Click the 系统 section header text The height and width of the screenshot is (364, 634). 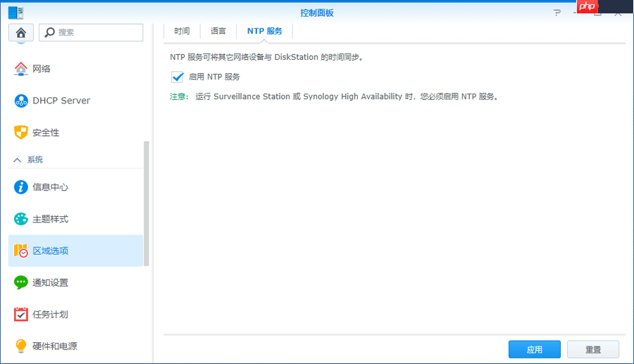coord(35,160)
